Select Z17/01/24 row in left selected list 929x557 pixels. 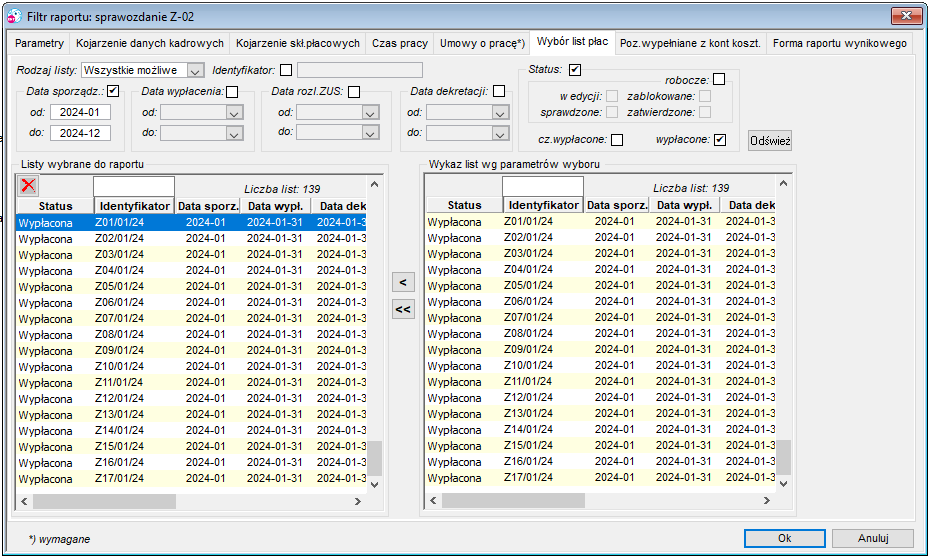191,478
